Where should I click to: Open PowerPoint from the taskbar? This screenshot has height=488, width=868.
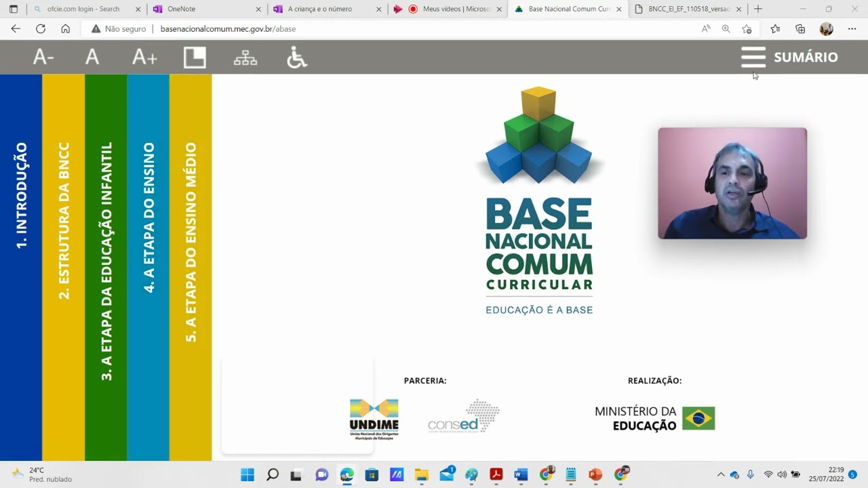pyautogui.click(x=595, y=474)
